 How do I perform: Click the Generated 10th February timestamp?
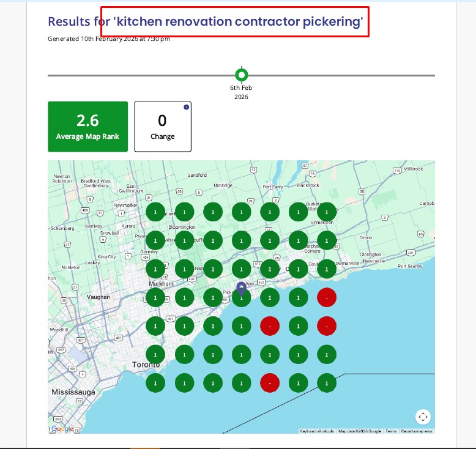tap(109, 39)
